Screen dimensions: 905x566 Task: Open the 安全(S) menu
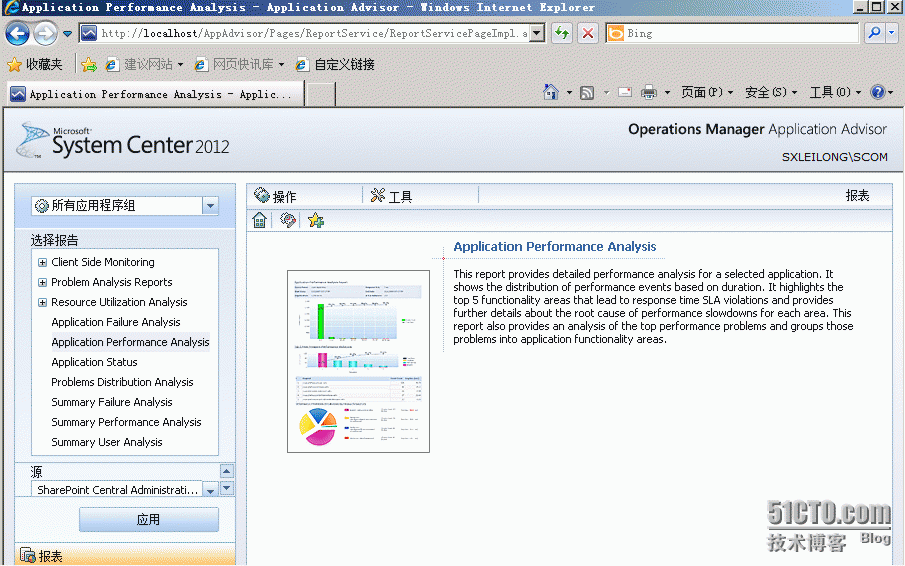click(x=771, y=92)
